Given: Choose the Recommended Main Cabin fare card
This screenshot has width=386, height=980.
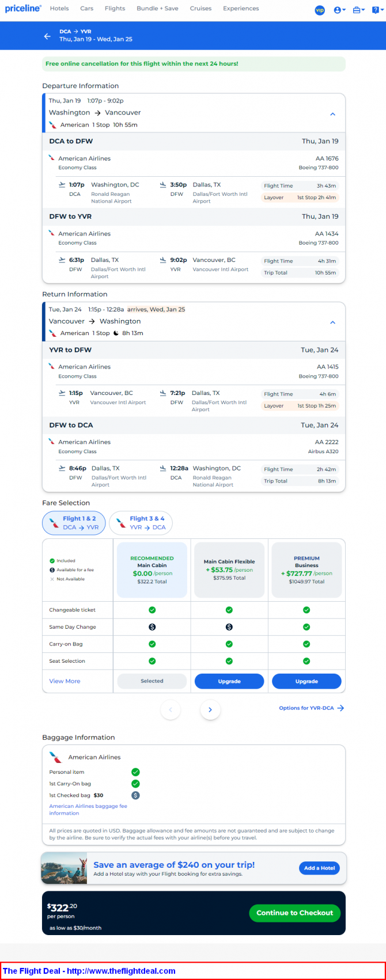Looking at the screenshot, I should (x=152, y=570).
